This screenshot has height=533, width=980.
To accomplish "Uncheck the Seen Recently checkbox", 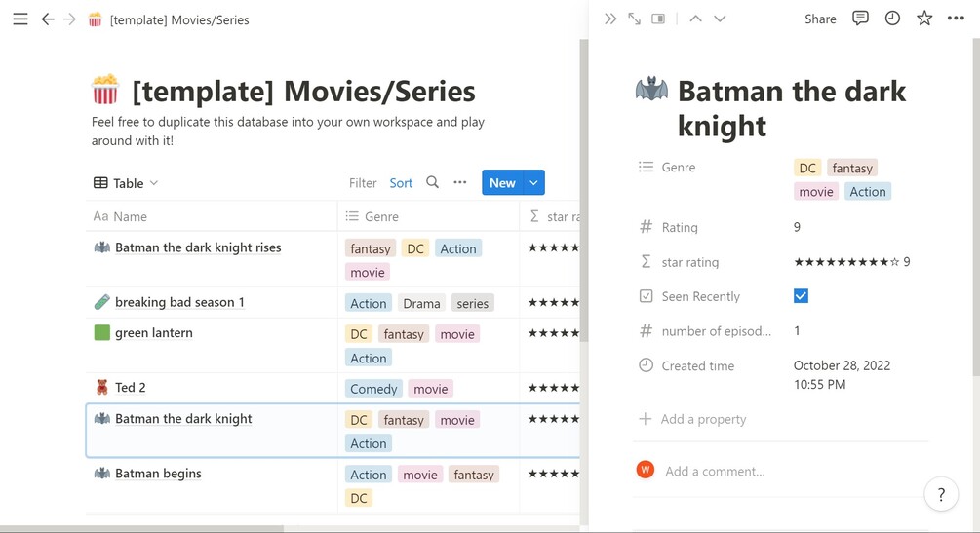I will pos(801,296).
